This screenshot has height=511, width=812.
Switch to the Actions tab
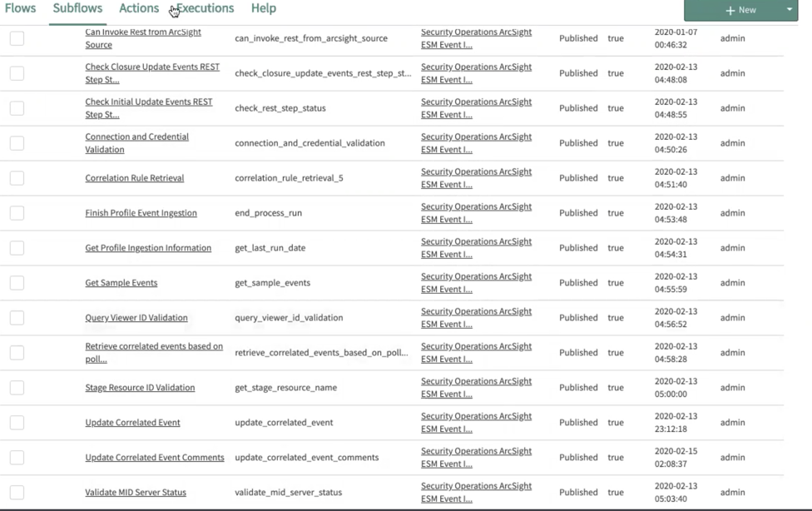[x=139, y=8]
